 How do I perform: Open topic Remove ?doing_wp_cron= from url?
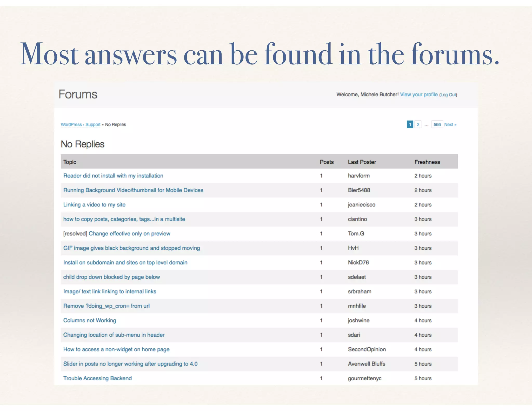tap(107, 306)
